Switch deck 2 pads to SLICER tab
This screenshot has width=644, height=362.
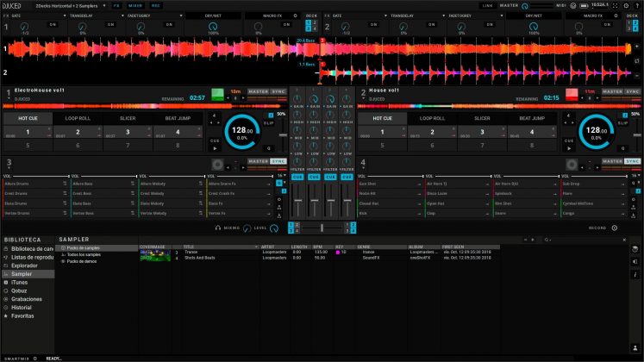[482, 118]
